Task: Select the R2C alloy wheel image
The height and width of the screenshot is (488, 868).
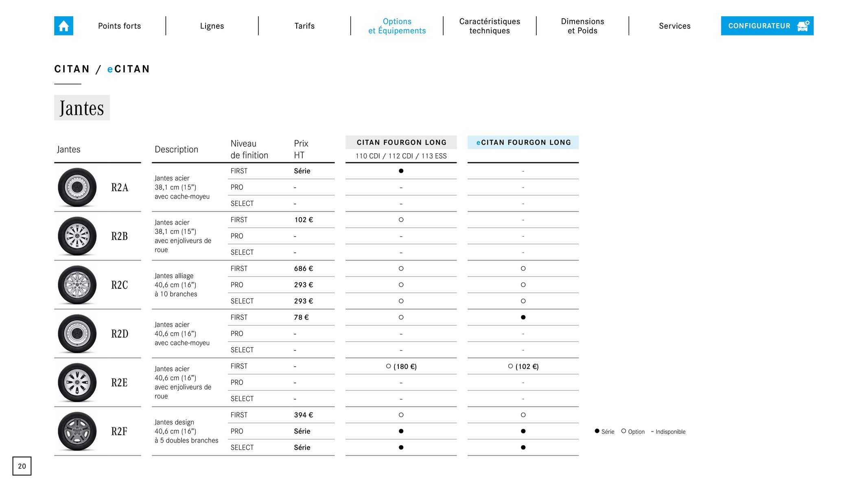Action: [x=77, y=285]
